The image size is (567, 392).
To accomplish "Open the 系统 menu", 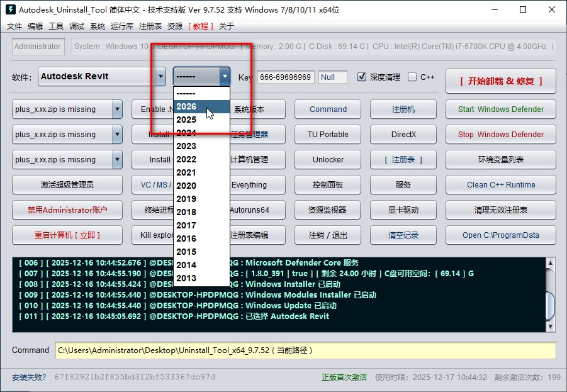I will tap(98, 26).
